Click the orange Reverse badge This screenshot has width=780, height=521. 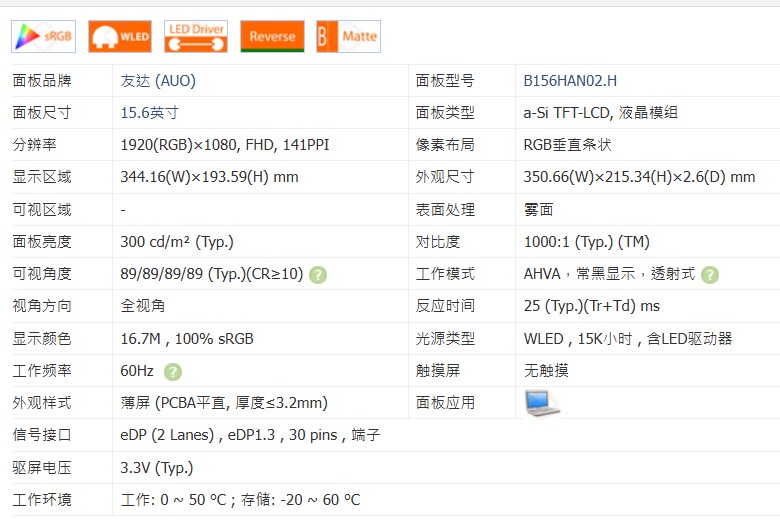point(272,37)
